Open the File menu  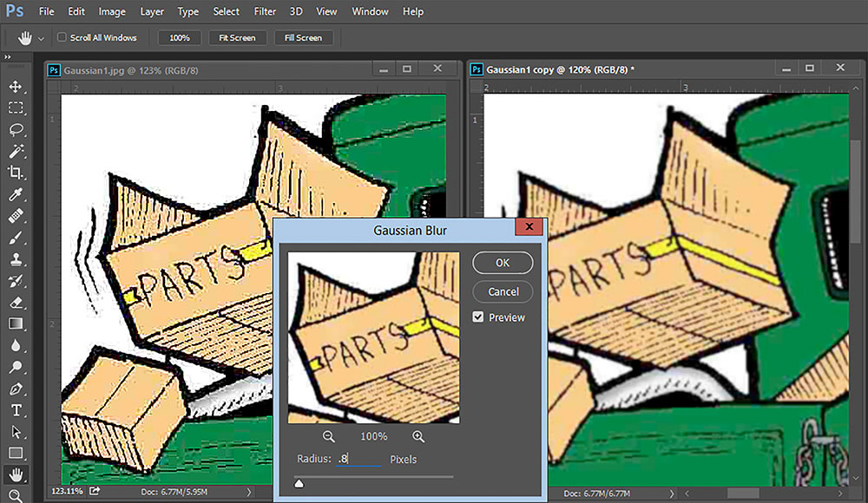click(47, 11)
